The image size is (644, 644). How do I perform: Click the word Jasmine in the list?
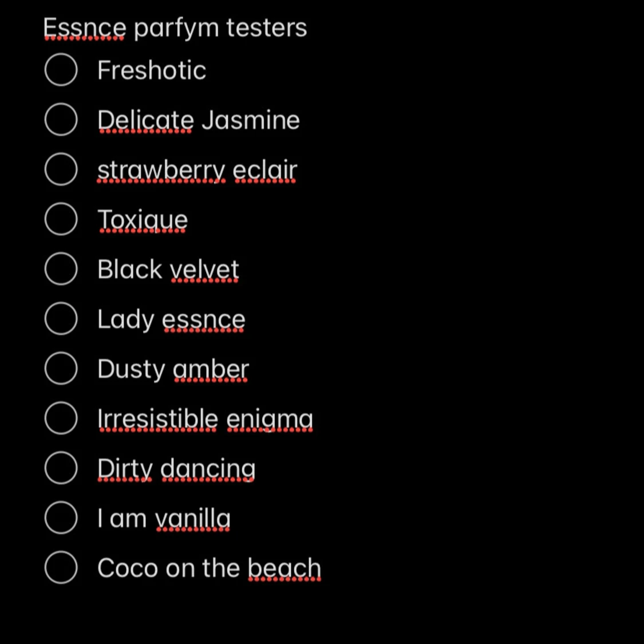point(251,120)
